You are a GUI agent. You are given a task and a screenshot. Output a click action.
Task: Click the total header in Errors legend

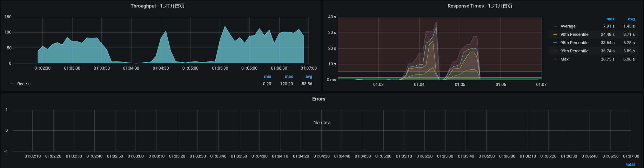coord(630,164)
